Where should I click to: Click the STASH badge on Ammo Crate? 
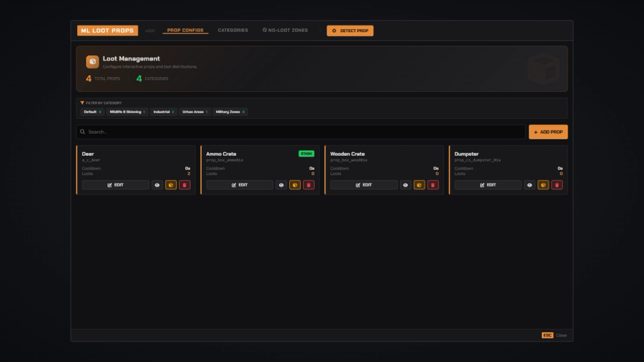click(307, 154)
